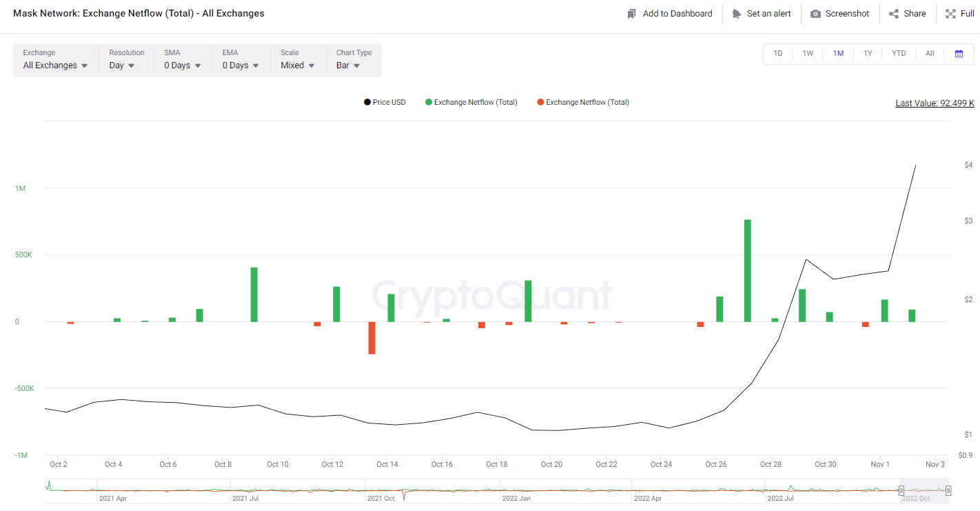Click the Share icon

point(894,14)
